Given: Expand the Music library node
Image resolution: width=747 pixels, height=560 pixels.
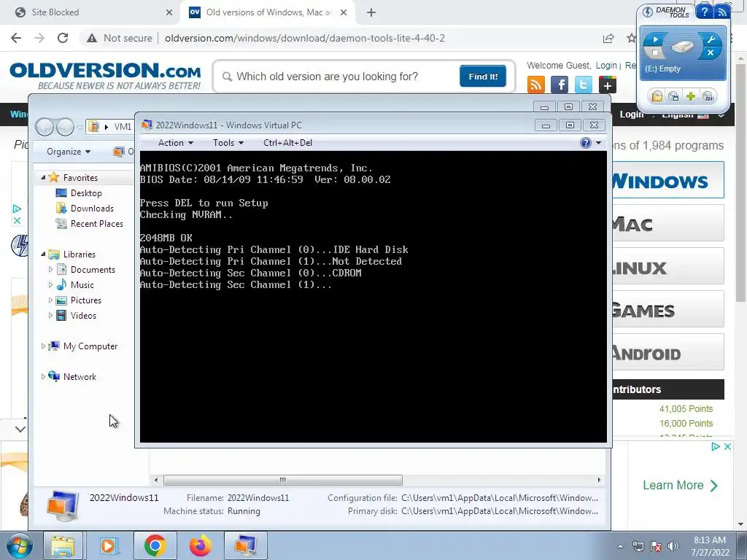Looking at the screenshot, I should 50,285.
